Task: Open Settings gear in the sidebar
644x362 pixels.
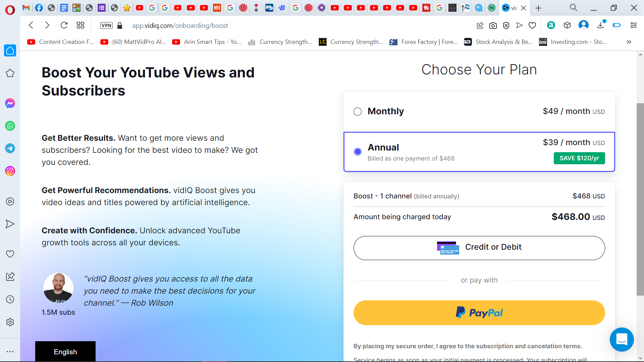Action: [x=10, y=322]
